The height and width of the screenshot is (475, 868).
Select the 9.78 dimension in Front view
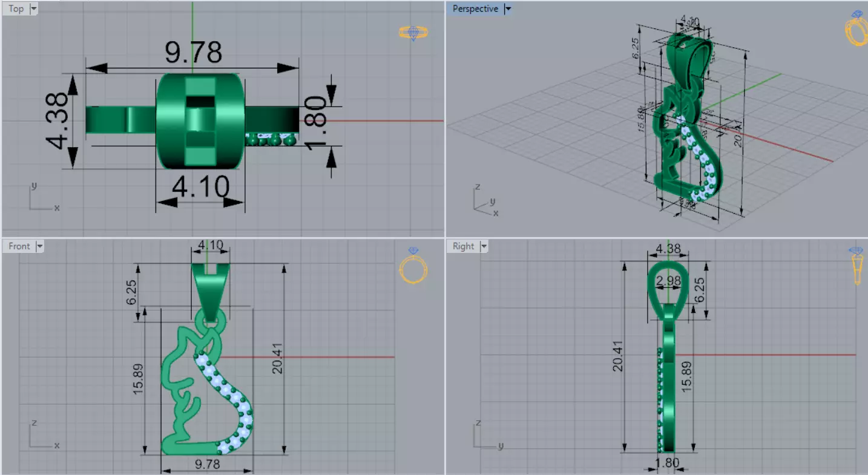[207, 464]
